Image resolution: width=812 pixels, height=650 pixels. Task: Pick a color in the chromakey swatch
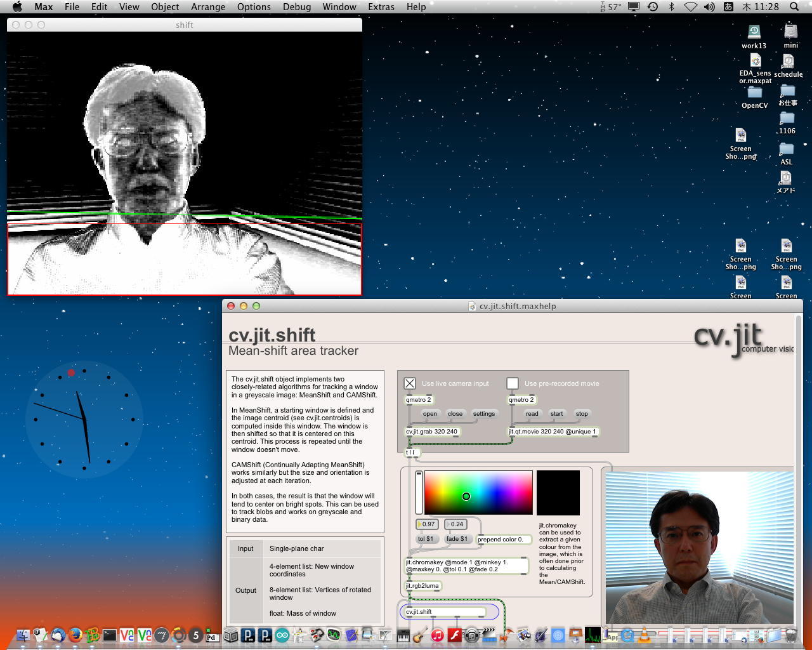point(478,493)
